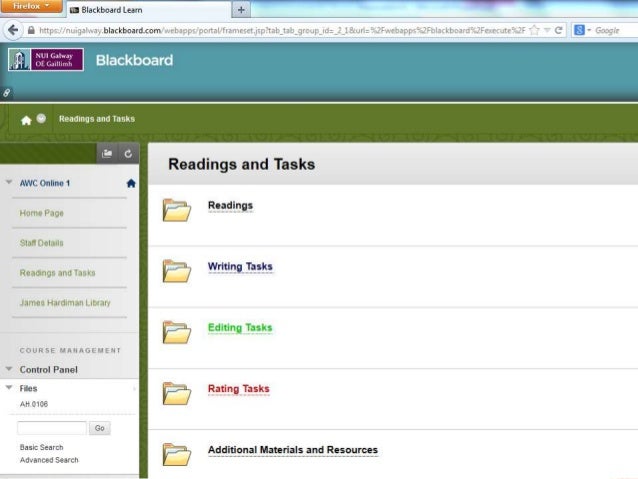Image resolution: width=638 pixels, height=479 pixels.
Task: Open Readings and Tasks in course menu
Action: (57, 273)
